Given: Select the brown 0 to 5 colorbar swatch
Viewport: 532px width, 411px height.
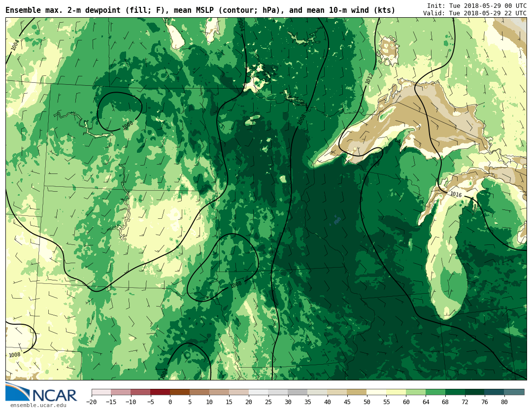Looking at the screenshot, I should pyautogui.click(x=180, y=392).
